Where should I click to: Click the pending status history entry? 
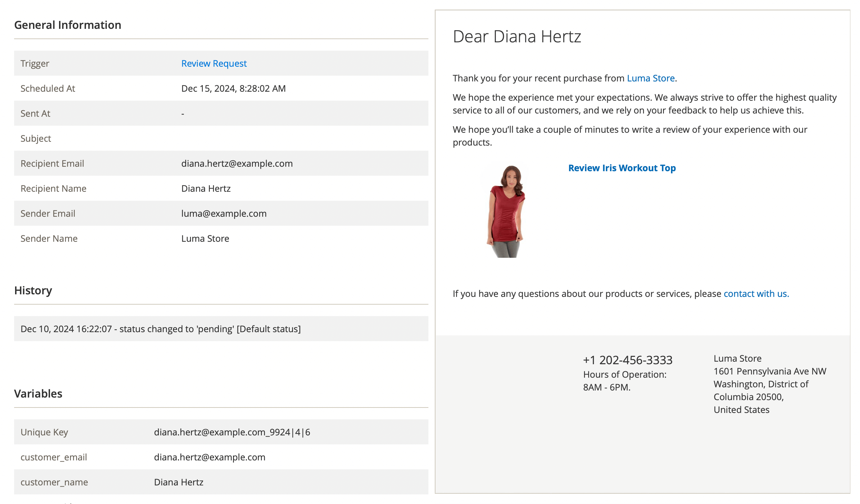tap(160, 329)
